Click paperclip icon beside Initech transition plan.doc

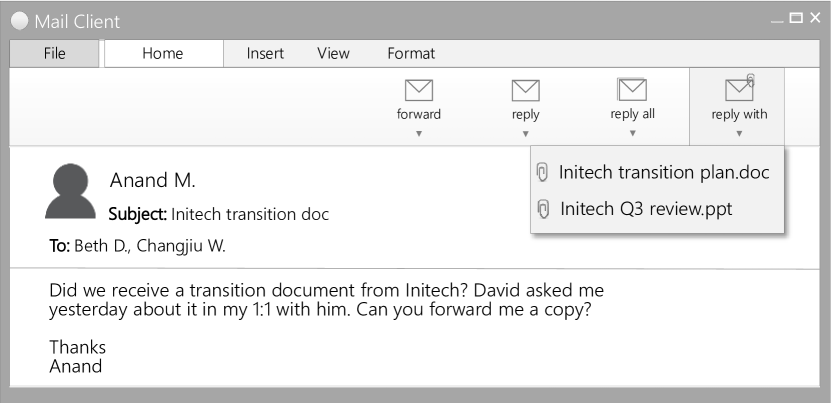tap(543, 172)
